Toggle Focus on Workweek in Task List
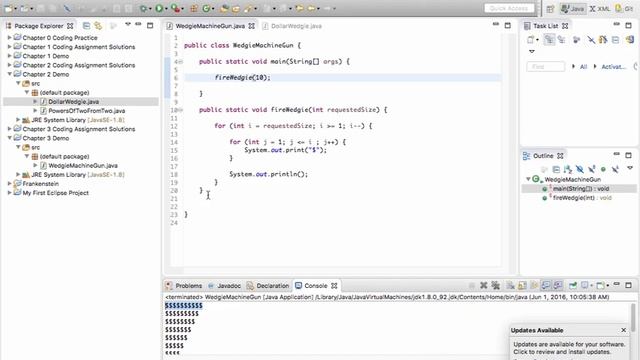The height and width of the screenshot is (360, 640). [576, 40]
